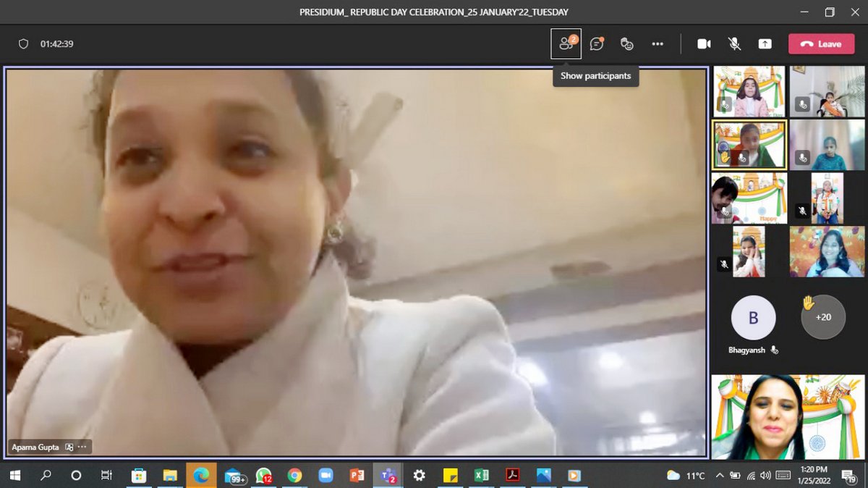This screenshot has width=868, height=488.
Task: Open Task View on the taskbar
Action: coord(106,476)
